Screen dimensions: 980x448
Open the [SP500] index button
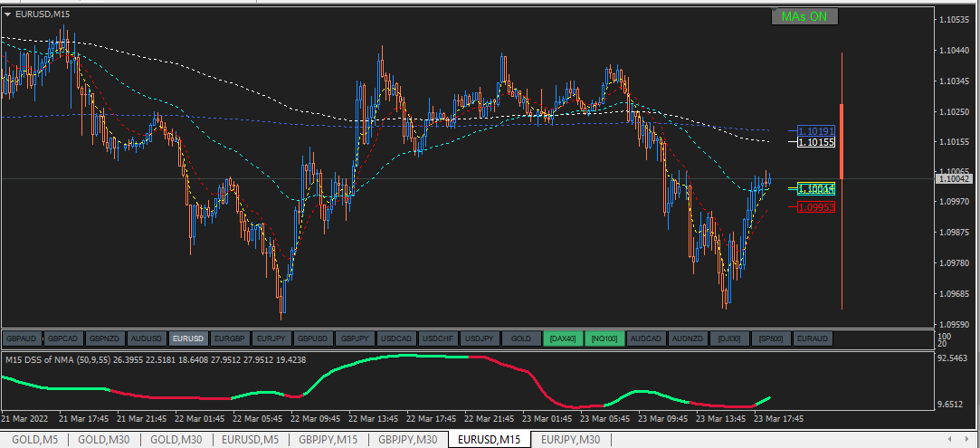(x=771, y=338)
